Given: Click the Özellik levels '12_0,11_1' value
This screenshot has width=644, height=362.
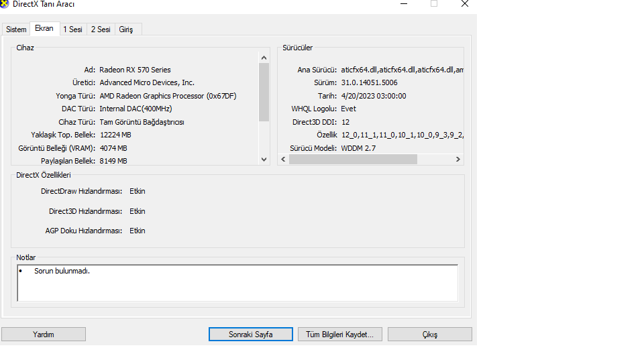Looking at the screenshot, I should [x=402, y=135].
